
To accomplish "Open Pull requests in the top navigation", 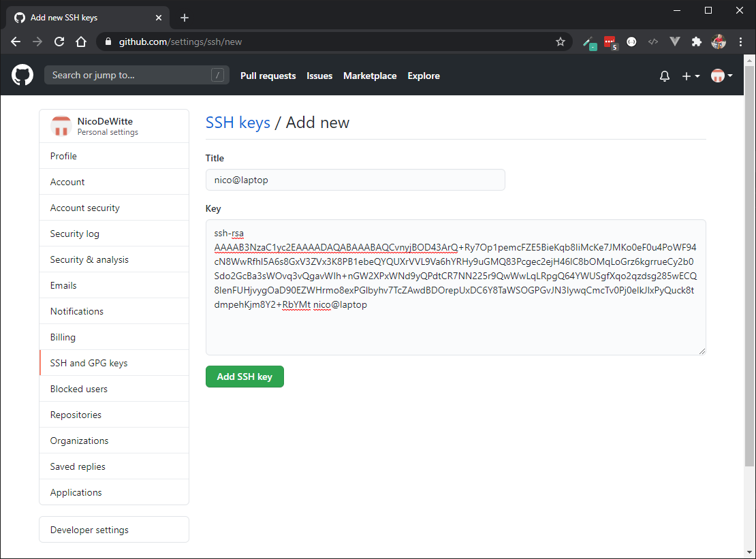I will click(x=268, y=76).
